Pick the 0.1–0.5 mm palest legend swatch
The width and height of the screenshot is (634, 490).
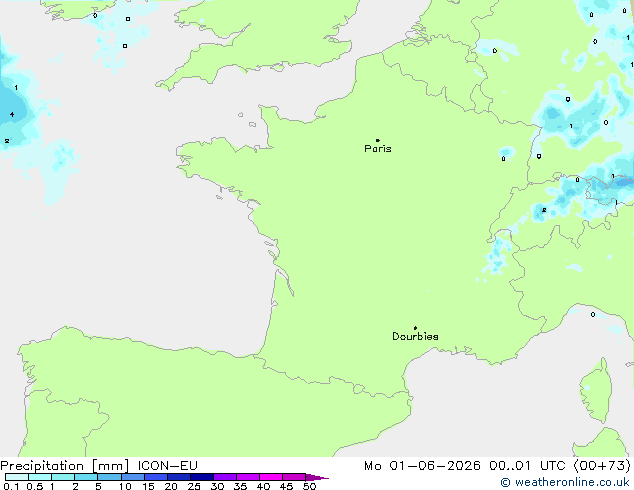pos(17,477)
